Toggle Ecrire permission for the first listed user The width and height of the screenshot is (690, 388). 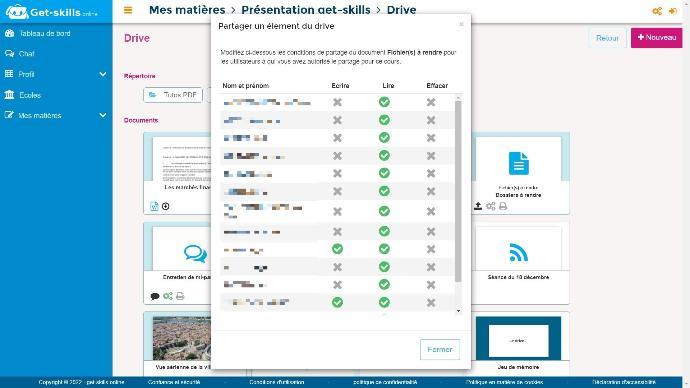[x=337, y=102]
